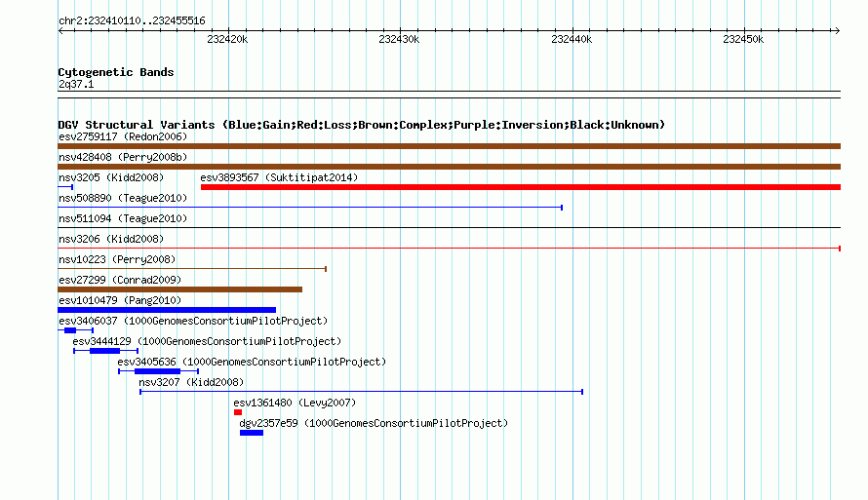Select the brown esv27299 complex bar
This screenshot has height=500, width=868.
click(179, 289)
